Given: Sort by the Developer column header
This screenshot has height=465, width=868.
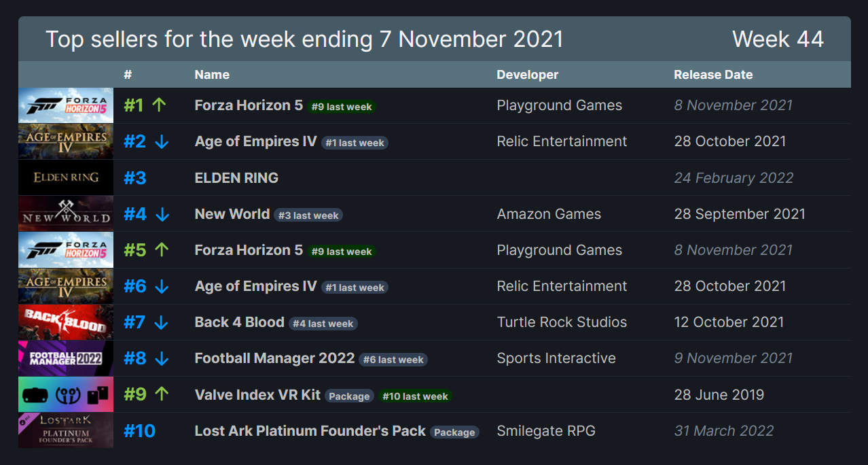Looking at the screenshot, I should pos(528,75).
